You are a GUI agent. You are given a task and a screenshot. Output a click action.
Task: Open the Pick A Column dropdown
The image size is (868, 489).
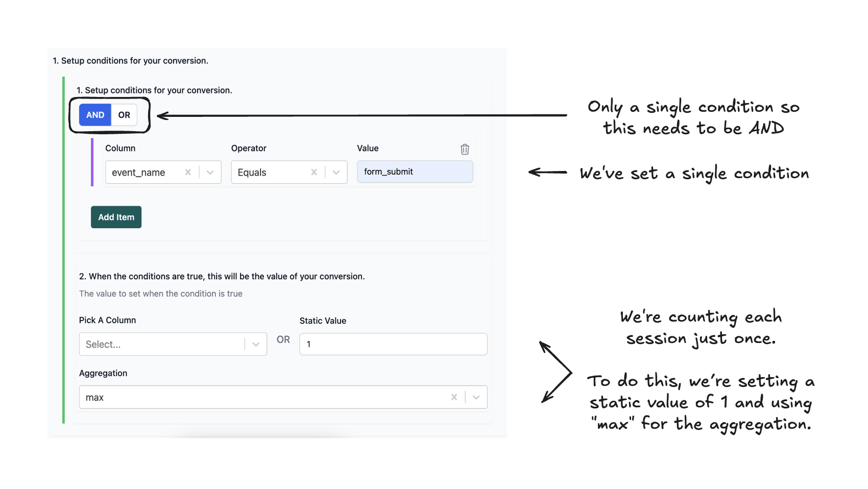pos(256,345)
